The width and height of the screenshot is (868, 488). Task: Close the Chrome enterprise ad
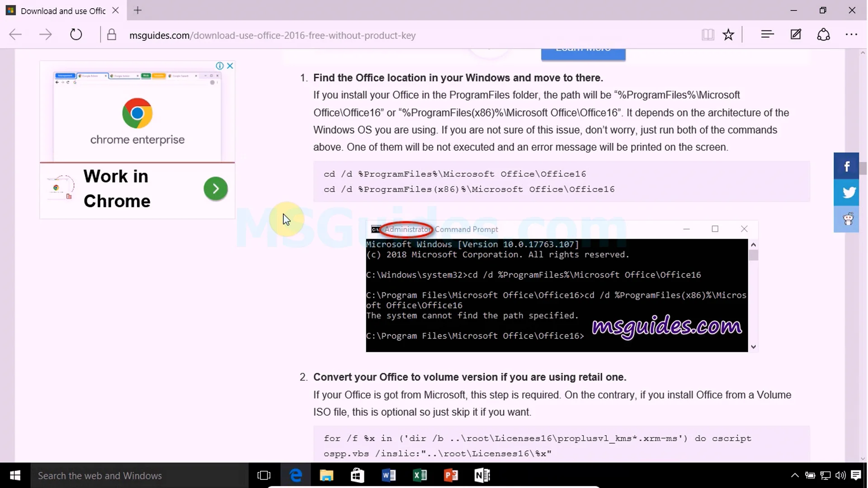230,66
